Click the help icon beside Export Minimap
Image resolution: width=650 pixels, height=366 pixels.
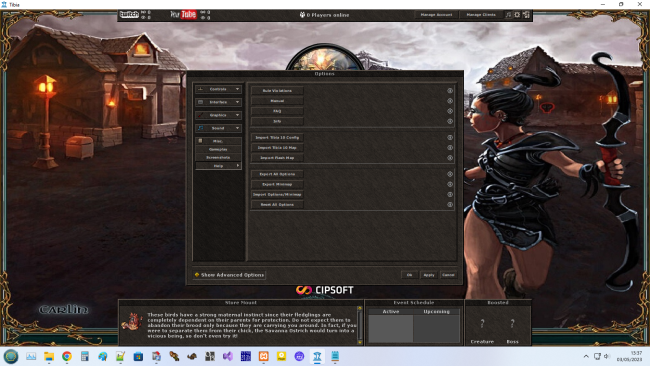(x=450, y=184)
